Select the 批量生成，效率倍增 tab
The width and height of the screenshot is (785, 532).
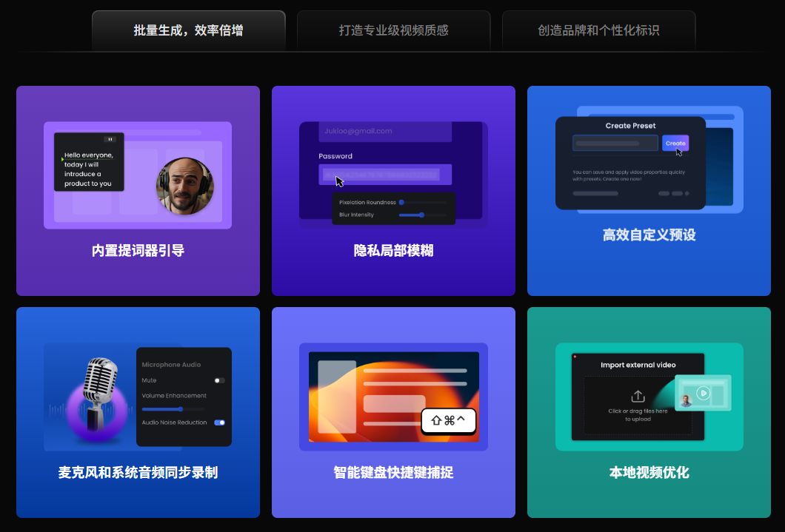[x=188, y=30]
